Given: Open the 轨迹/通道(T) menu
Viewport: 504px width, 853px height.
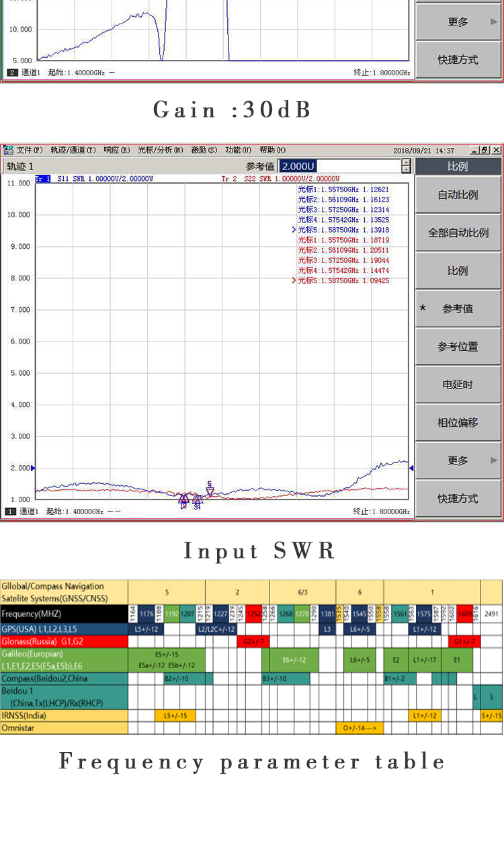Looking at the screenshot, I should (73, 150).
